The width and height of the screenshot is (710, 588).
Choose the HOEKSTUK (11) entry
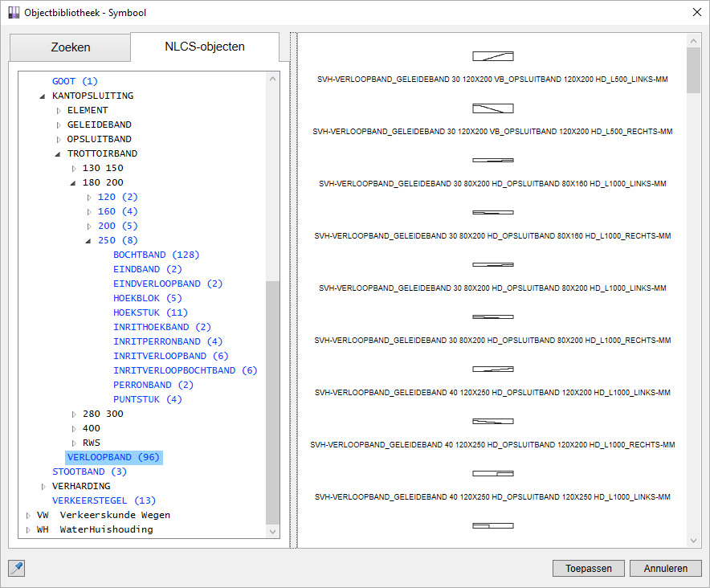150,312
